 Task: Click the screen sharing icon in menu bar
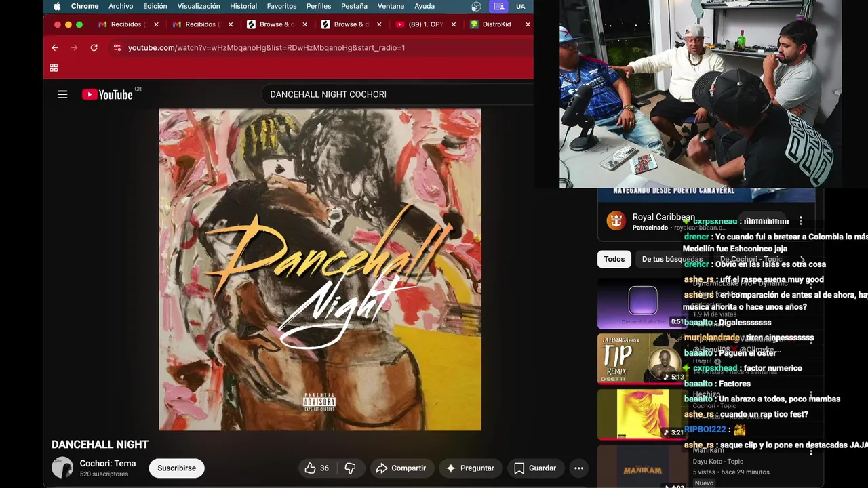(x=499, y=6)
